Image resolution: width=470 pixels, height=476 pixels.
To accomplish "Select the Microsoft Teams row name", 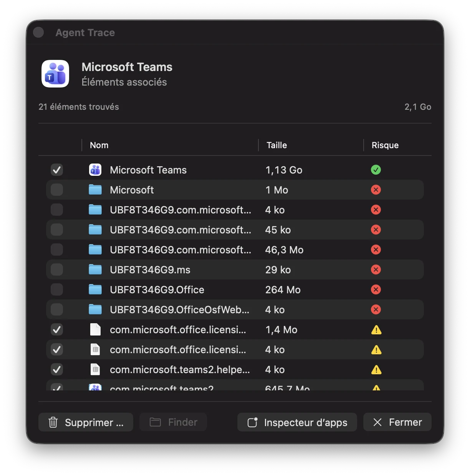I will pyautogui.click(x=148, y=170).
